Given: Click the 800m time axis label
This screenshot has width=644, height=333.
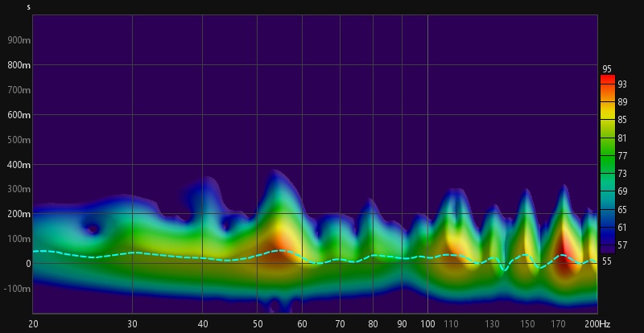Looking at the screenshot, I should pyautogui.click(x=20, y=65).
